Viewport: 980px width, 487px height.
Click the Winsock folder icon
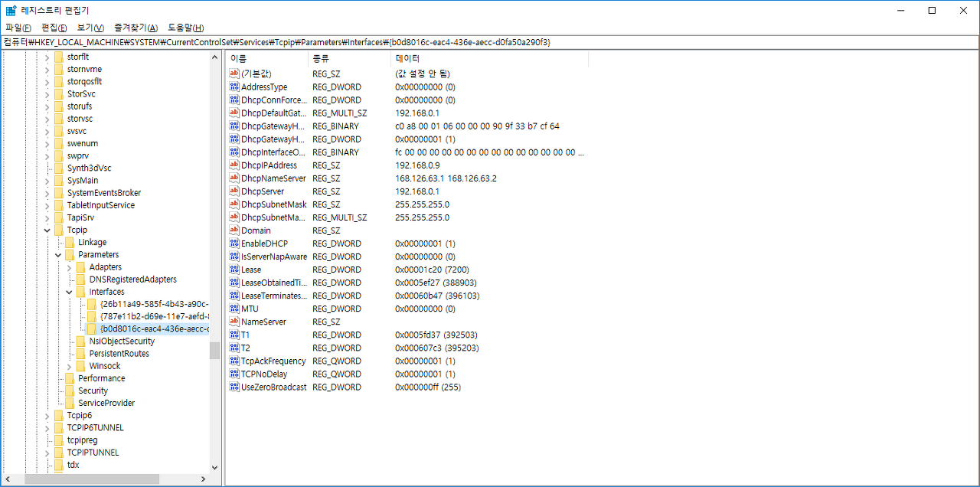81,366
